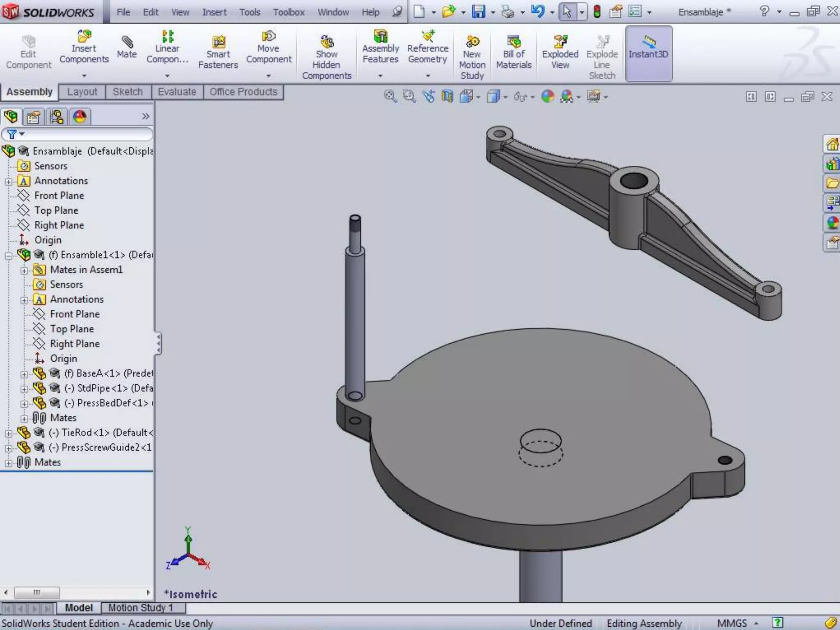The height and width of the screenshot is (630, 840).
Task: Switch to Motion Study 1 tab
Action: pos(140,607)
